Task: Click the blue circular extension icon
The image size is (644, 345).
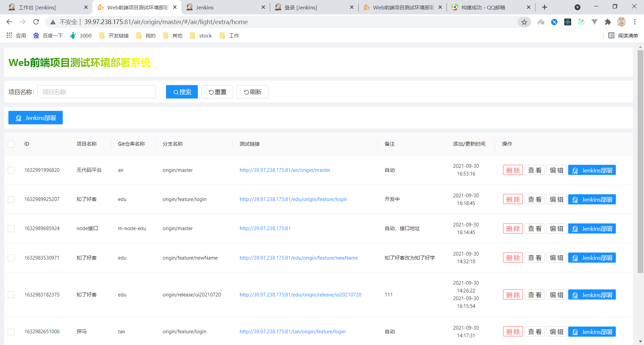Action: click(554, 22)
